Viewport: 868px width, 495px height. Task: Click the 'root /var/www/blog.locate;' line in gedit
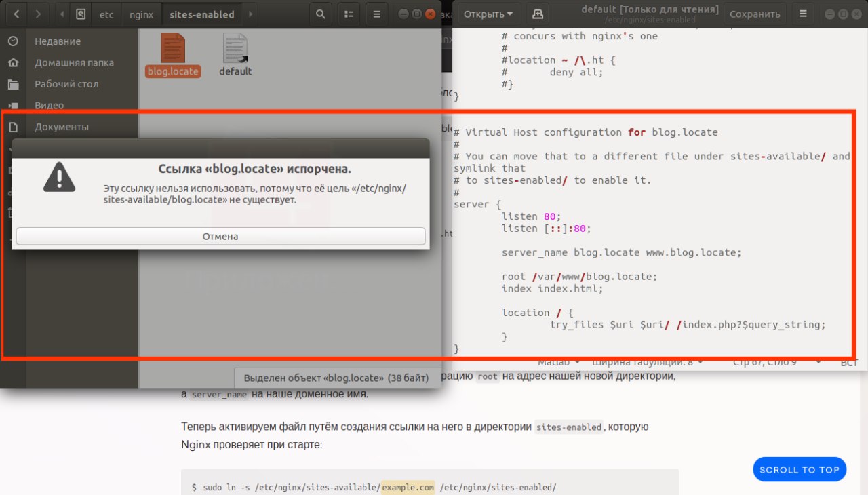pyautogui.click(x=580, y=277)
